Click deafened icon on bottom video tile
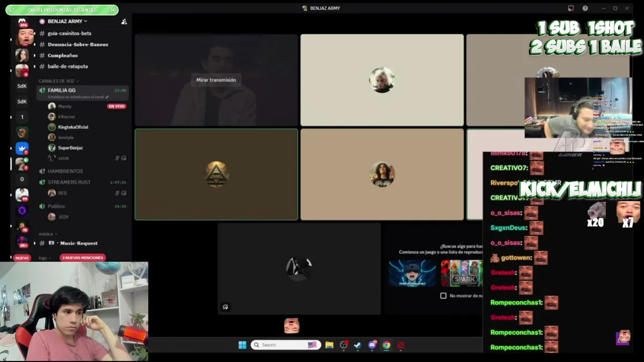 pyautogui.click(x=225, y=307)
